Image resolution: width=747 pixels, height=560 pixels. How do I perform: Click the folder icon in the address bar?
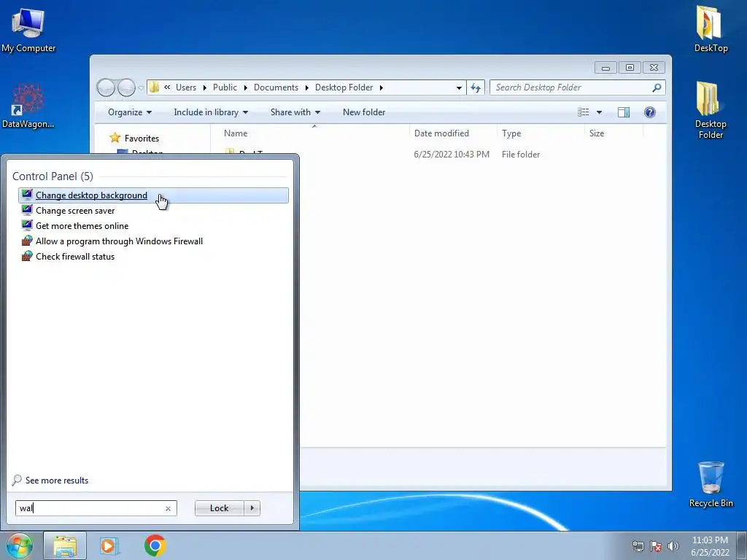coord(154,87)
